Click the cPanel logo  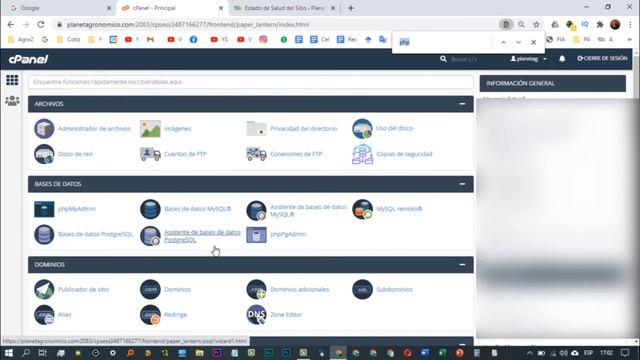click(28, 59)
